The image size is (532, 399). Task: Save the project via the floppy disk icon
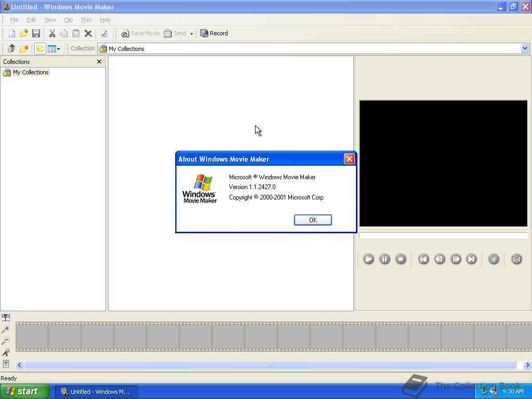tap(36, 33)
